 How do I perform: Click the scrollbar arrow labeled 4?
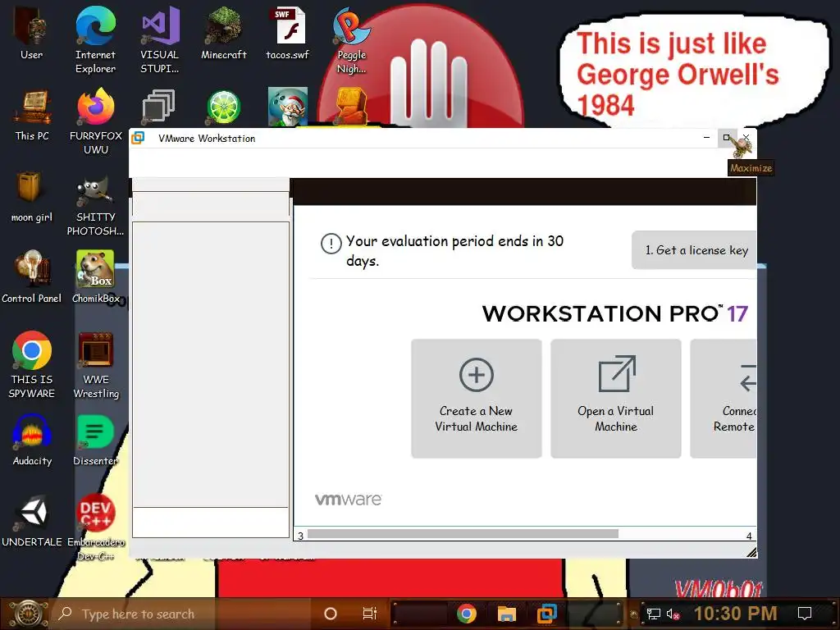[749, 536]
